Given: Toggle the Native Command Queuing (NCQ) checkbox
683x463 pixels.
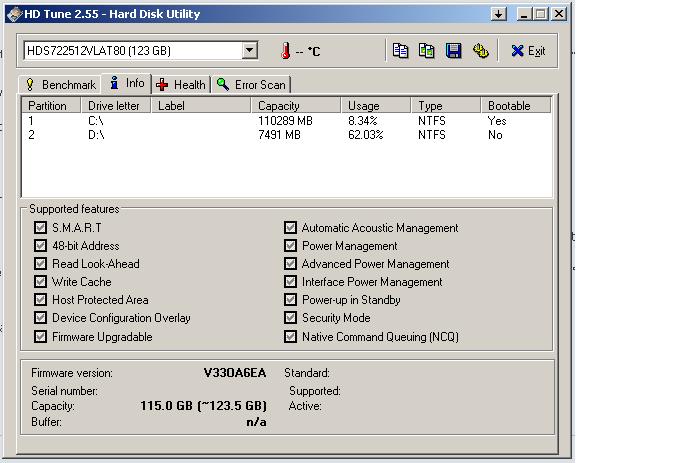Looking at the screenshot, I should point(291,336).
